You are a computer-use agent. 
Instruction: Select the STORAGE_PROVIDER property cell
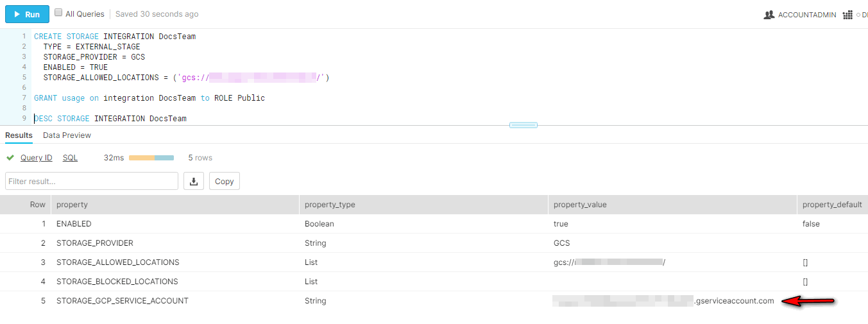tap(174, 243)
